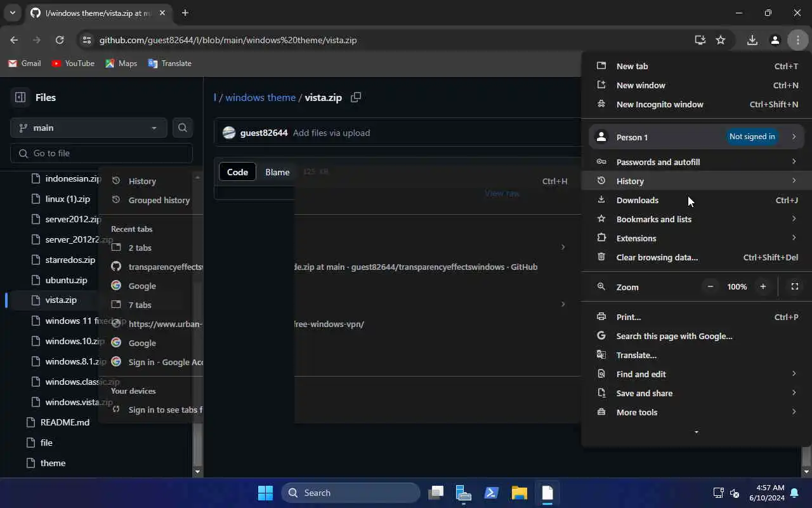812x508 pixels.
Task: Expand the 2 tabs group chevron
Action: [x=563, y=247]
